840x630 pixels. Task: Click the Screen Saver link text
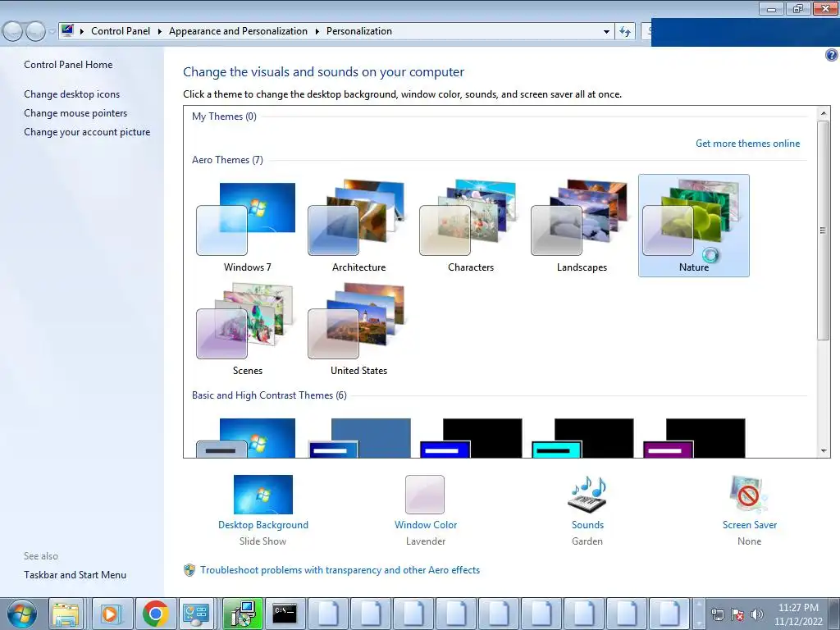750,525
